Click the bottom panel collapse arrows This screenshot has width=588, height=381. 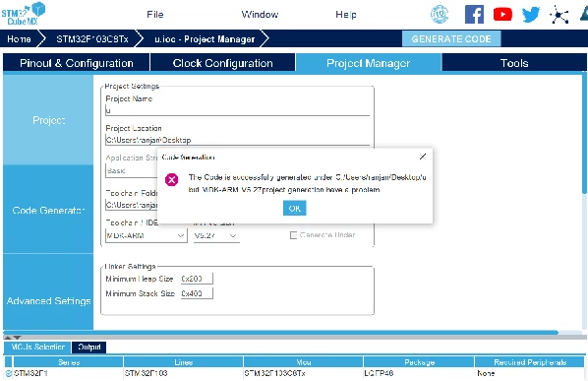[12, 338]
